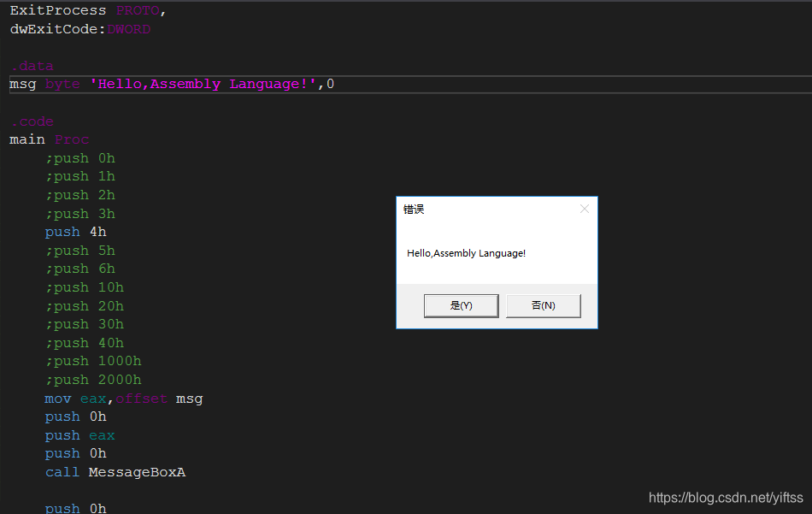Click the '.data' directive line
Viewport: 812px width, 514px height.
[x=32, y=66]
